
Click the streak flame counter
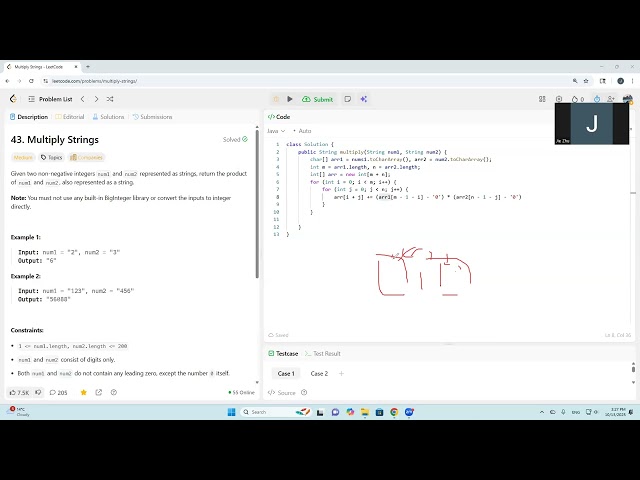[578, 99]
